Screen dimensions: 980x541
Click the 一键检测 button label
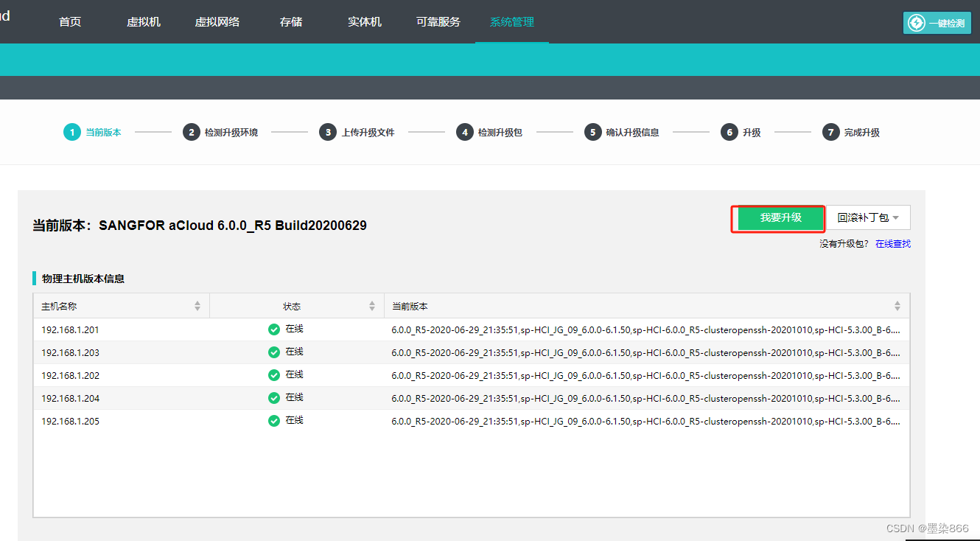946,24
